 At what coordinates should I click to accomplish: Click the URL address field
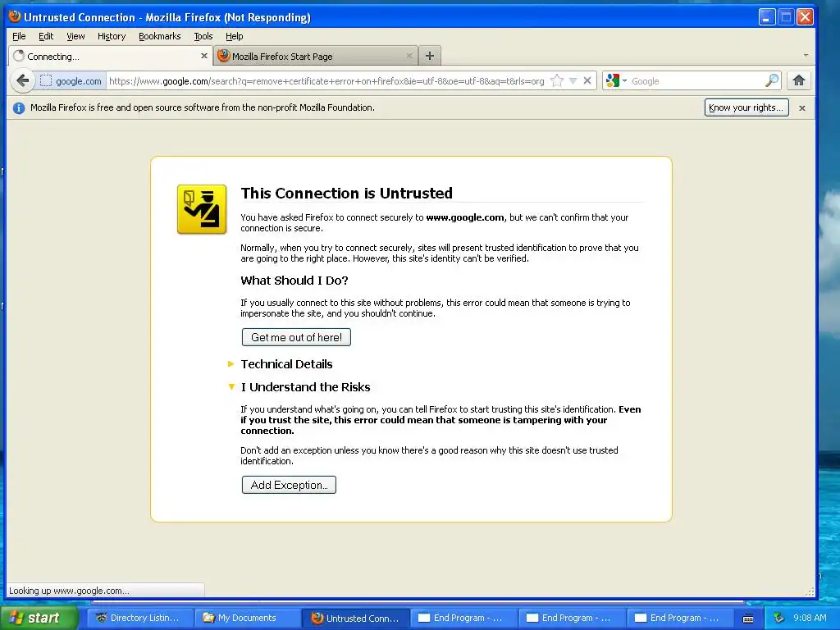point(326,81)
